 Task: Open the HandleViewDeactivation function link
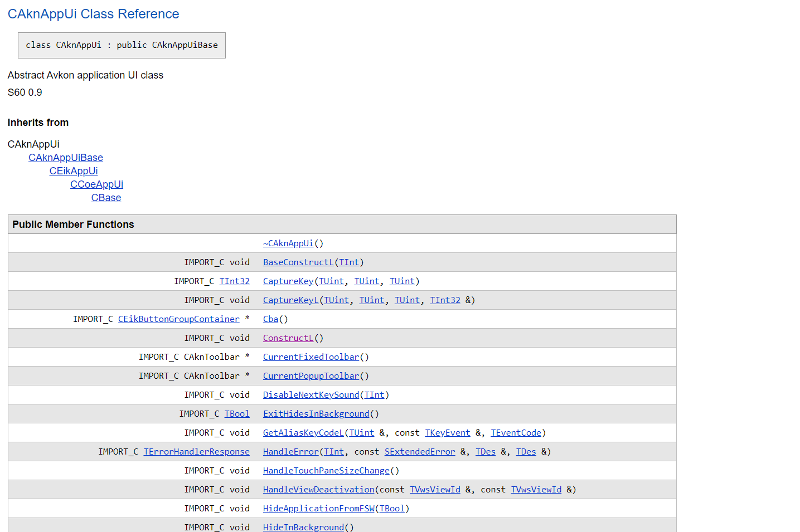tap(318, 490)
